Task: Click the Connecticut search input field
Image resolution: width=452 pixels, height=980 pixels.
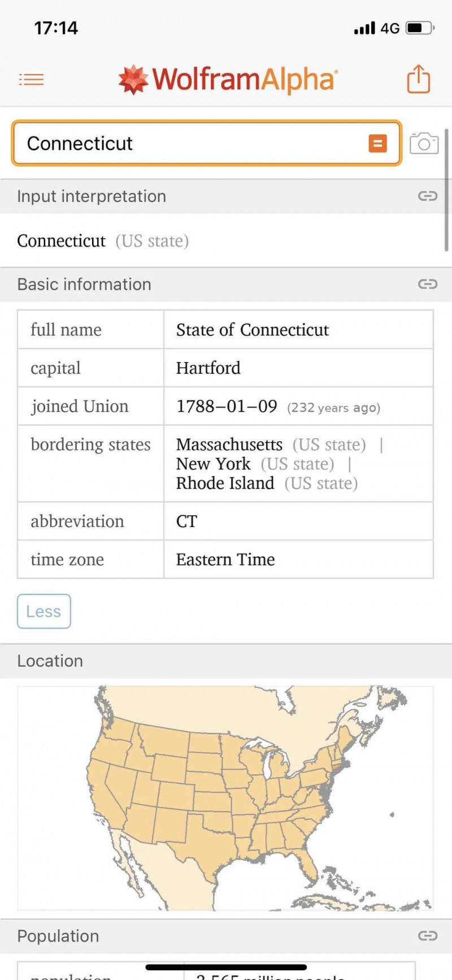Action: pyautogui.click(x=207, y=143)
